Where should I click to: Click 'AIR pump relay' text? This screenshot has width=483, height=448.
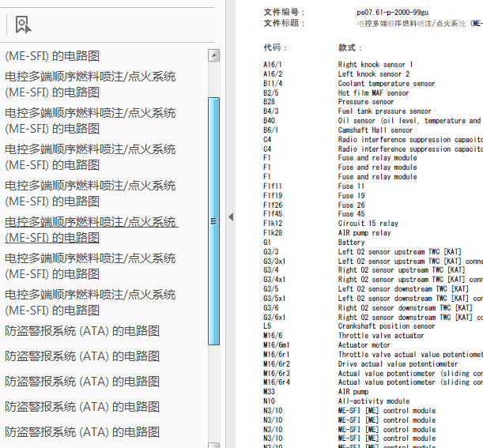[x=364, y=233]
